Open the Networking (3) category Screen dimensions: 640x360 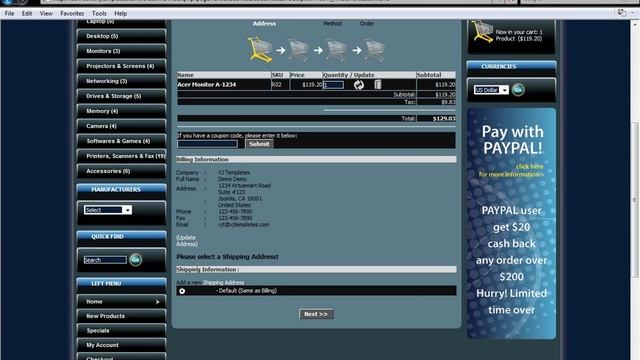point(121,81)
